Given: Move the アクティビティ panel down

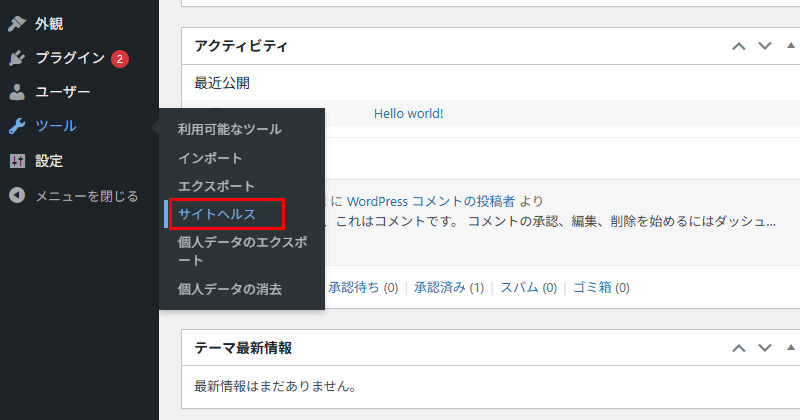Looking at the screenshot, I should coord(765,46).
